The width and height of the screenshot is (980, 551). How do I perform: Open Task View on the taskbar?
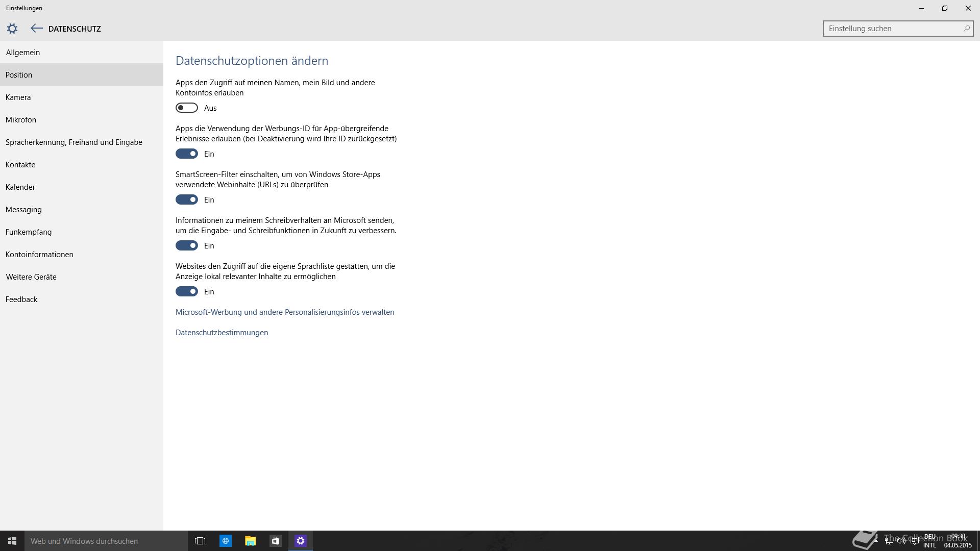(200, 541)
